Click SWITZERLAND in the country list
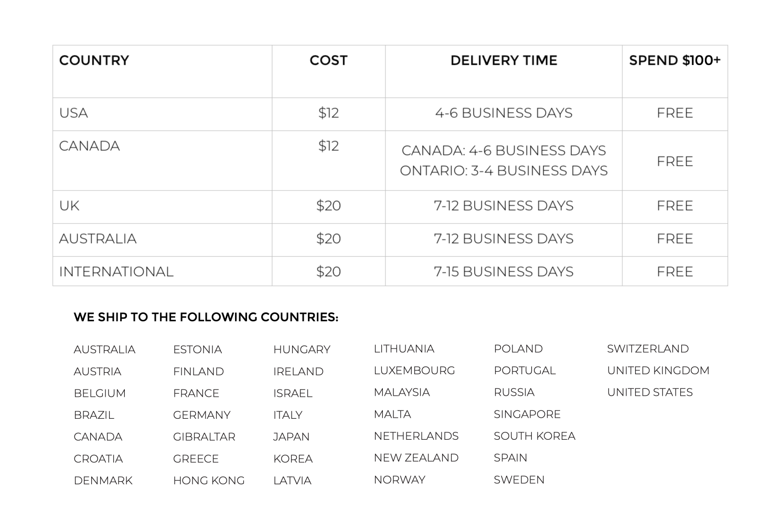782x532 pixels. (648, 349)
